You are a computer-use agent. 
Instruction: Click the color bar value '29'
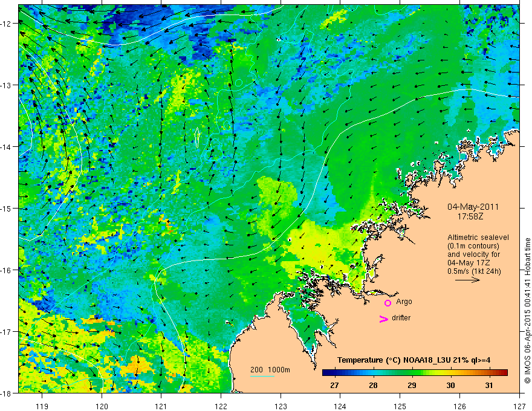pyautogui.click(x=412, y=385)
